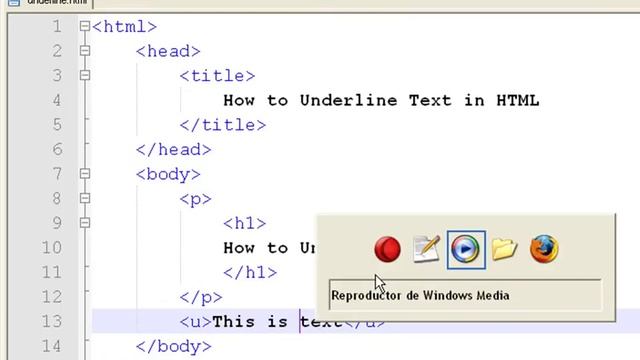This screenshot has width=640, height=360.
Task: Select the Notepad++ icon in task switcher
Action: [x=426, y=249]
